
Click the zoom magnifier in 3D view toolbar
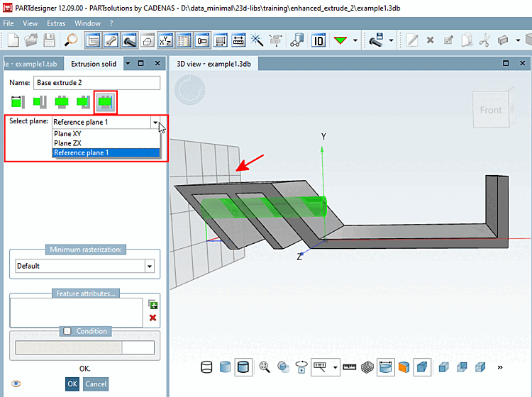(265, 367)
